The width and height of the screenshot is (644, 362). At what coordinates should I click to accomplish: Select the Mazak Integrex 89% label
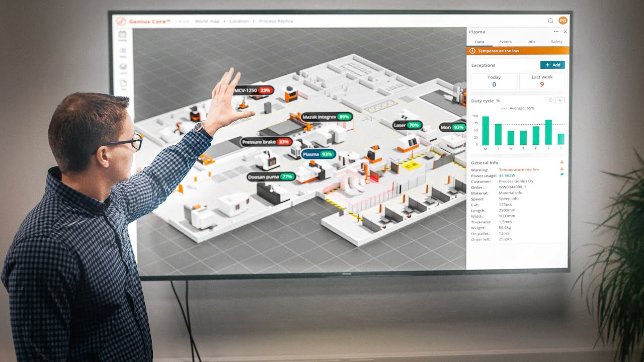click(x=327, y=117)
